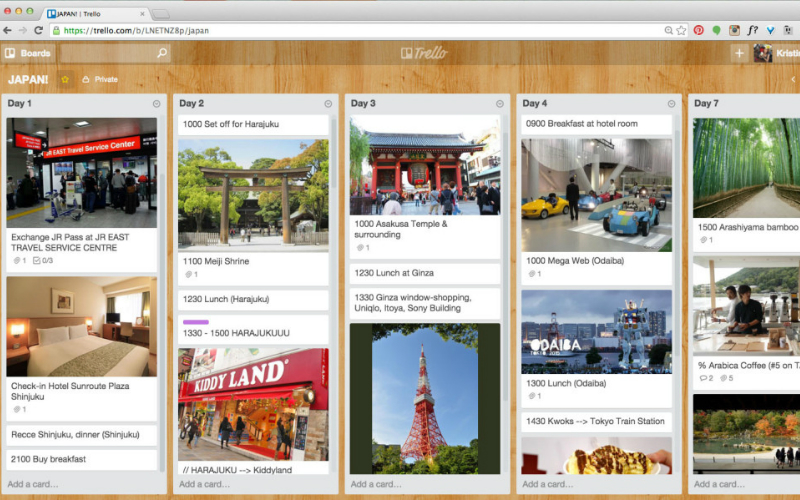Add a card to Day 7
The image size is (800, 500).
coord(719,484)
